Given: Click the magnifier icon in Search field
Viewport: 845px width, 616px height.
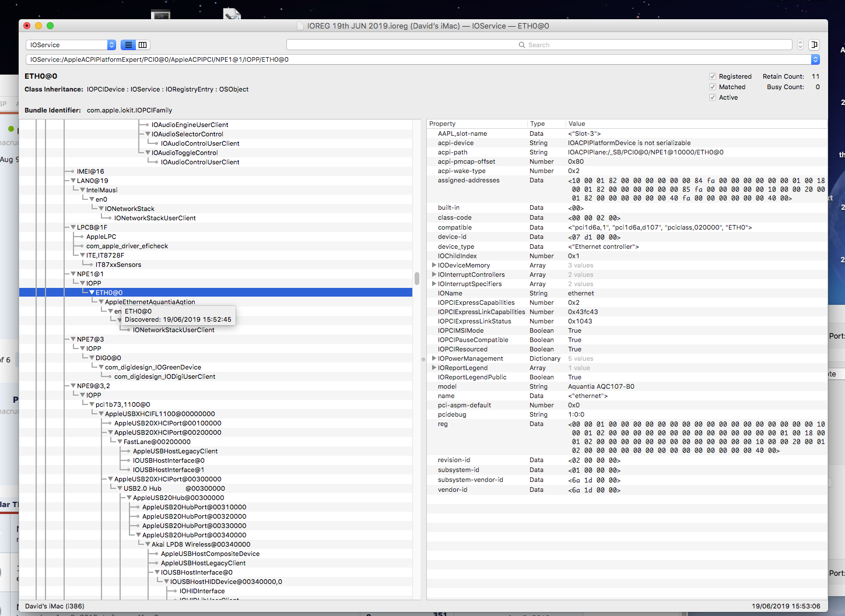Looking at the screenshot, I should (522, 45).
